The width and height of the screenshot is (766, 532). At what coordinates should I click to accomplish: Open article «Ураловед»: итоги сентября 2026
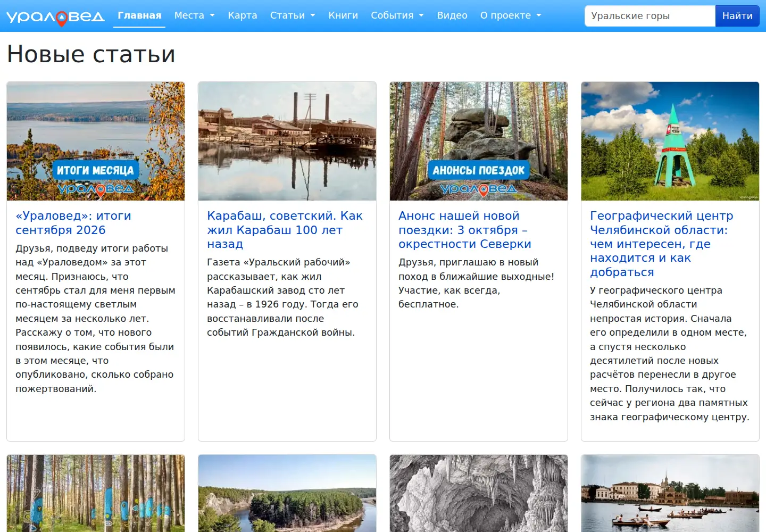(73, 223)
